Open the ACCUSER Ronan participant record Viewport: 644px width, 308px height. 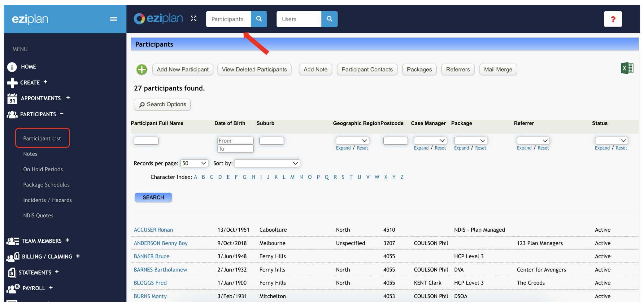pos(153,230)
